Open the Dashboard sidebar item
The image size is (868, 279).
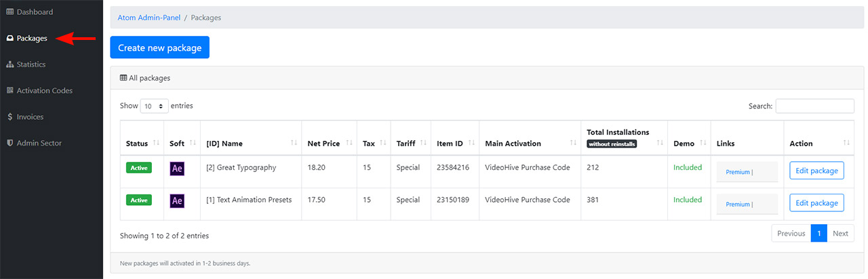pyautogui.click(x=30, y=12)
